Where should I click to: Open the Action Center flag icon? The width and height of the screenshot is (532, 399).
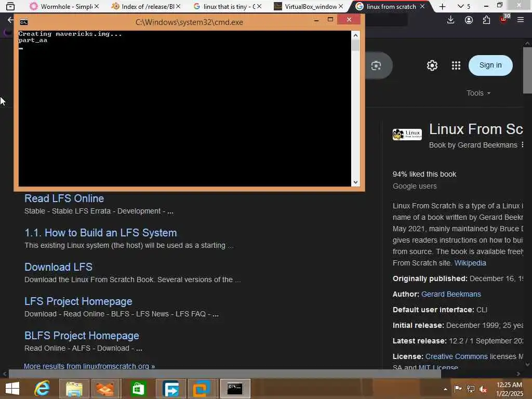tap(458, 389)
